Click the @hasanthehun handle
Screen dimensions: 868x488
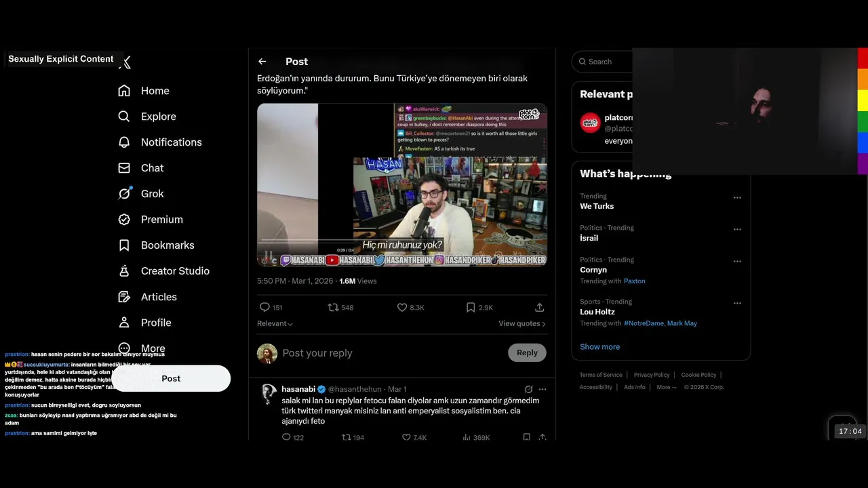(x=355, y=389)
